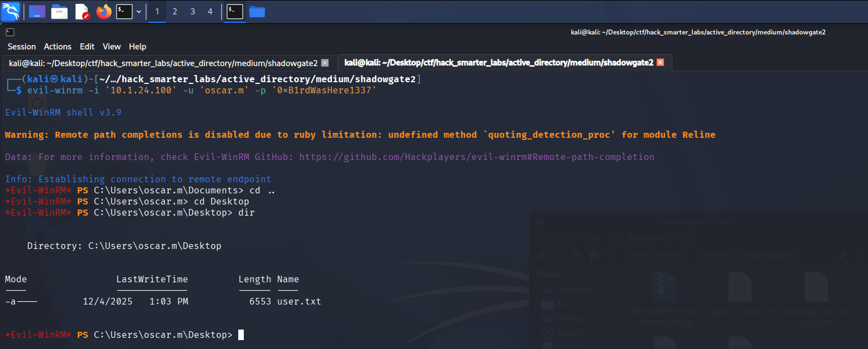Click the orange ruby limitation warning line
This screenshot has height=349, width=868.
(x=360, y=135)
